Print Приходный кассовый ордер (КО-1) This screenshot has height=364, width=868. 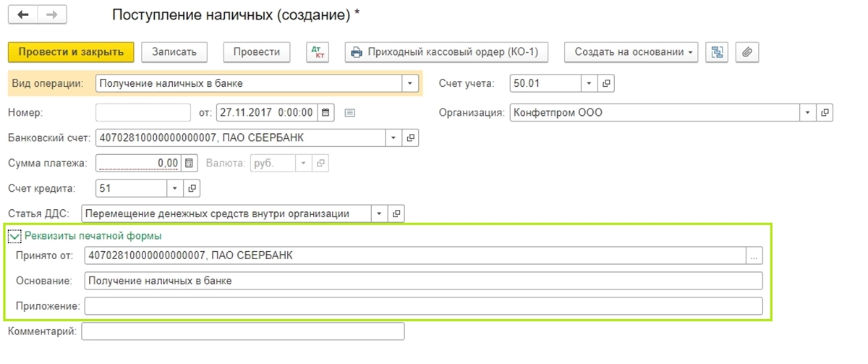[446, 52]
